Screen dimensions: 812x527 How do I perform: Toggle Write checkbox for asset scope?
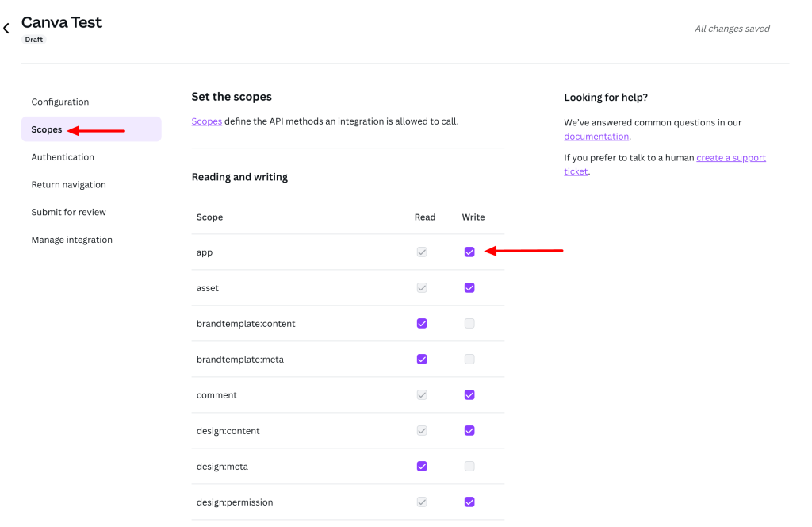click(469, 288)
